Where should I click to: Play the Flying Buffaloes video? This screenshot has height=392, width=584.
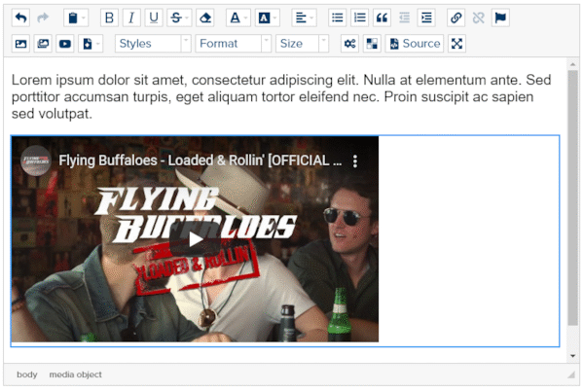tap(196, 239)
